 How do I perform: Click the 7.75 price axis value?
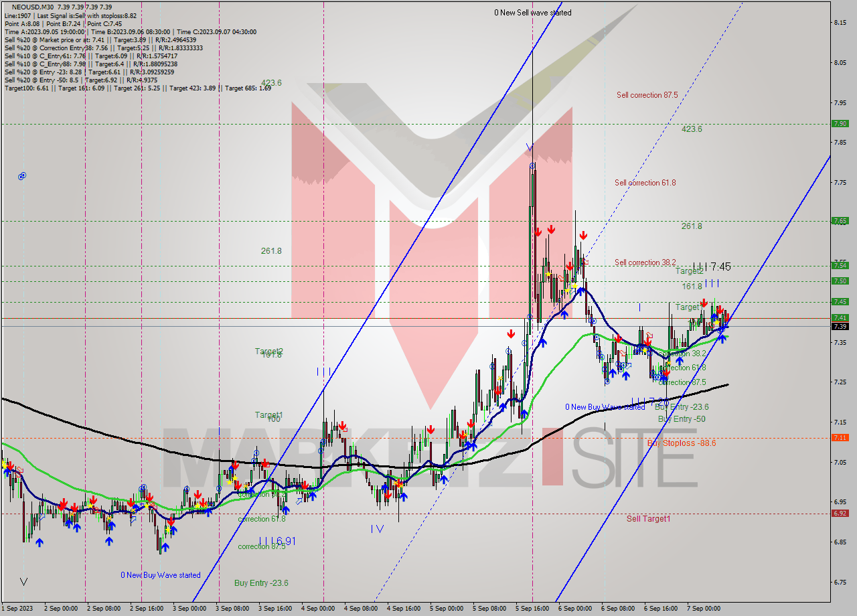tap(840, 182)
